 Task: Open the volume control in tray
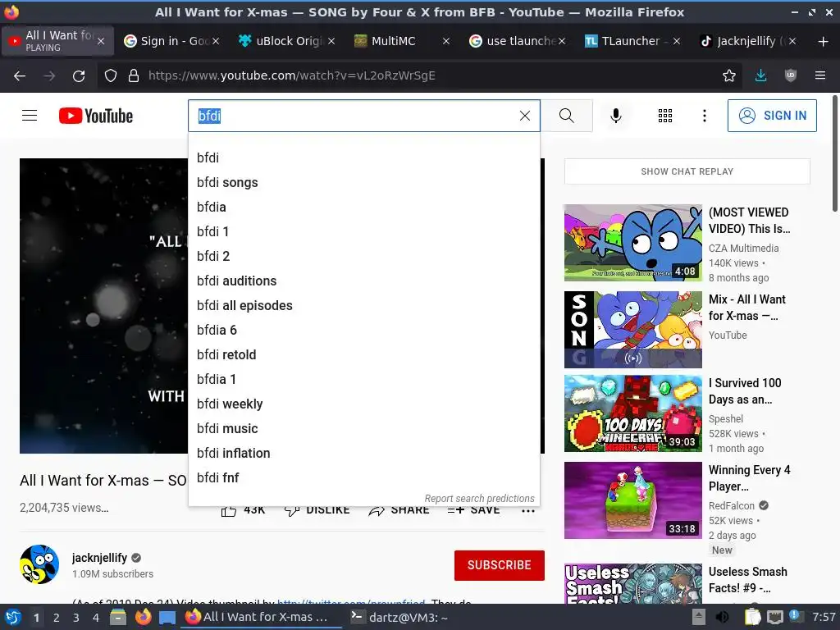coord(722,617)
